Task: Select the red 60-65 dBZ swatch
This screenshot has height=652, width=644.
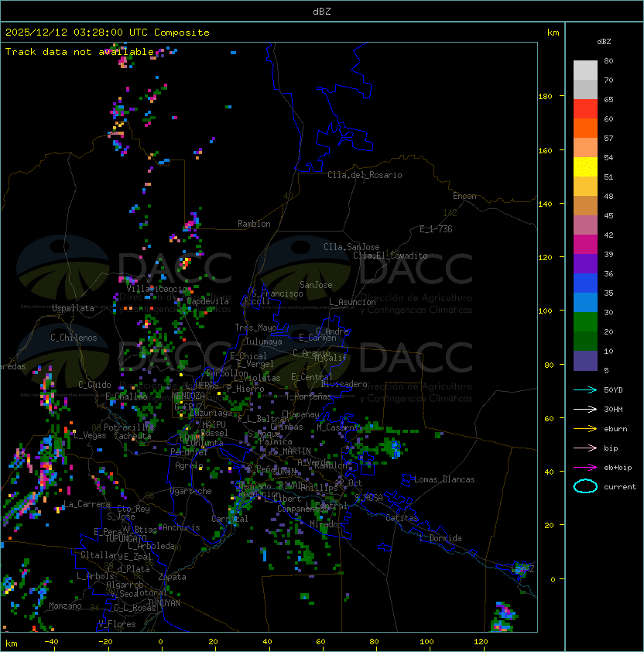Action: (585, 109)
